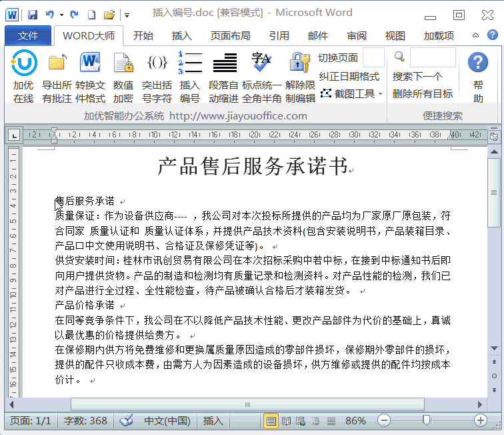Open a file using the folder icon
This screenshot has width=504, height=435.
pos(109,15)
